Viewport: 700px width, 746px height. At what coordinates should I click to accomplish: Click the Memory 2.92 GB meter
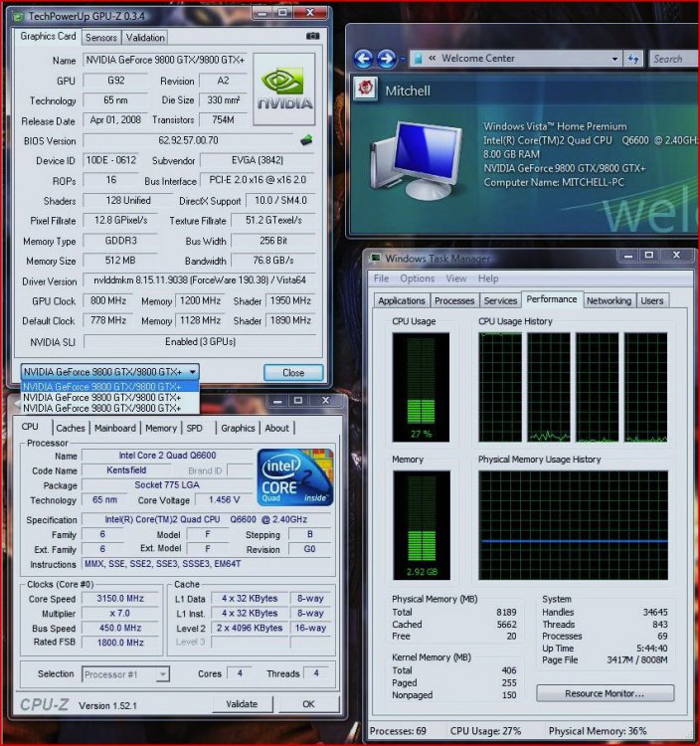pos(422,525)
